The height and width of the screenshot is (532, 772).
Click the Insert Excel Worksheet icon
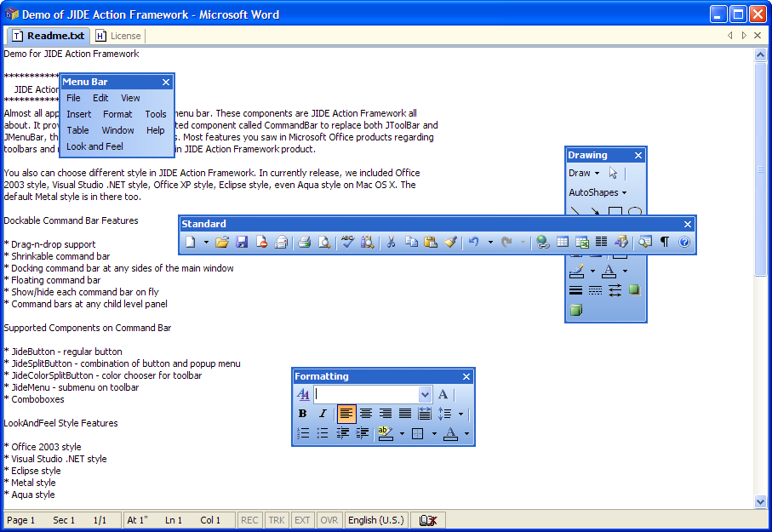(x=582, y=242)
